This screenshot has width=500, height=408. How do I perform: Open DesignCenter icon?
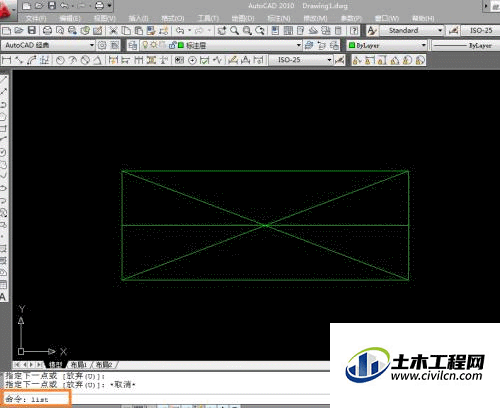[x=288, y=31]
